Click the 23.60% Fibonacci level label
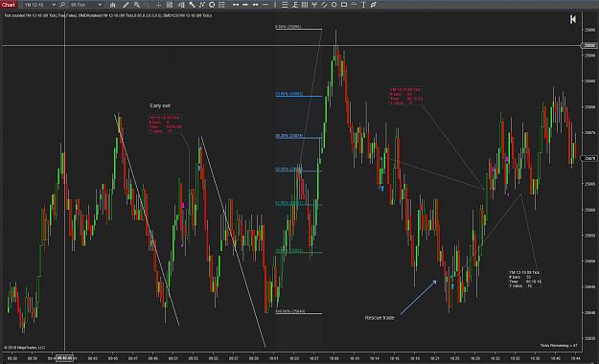This screenshot has height=364, width=599. [x=289, y=94]
